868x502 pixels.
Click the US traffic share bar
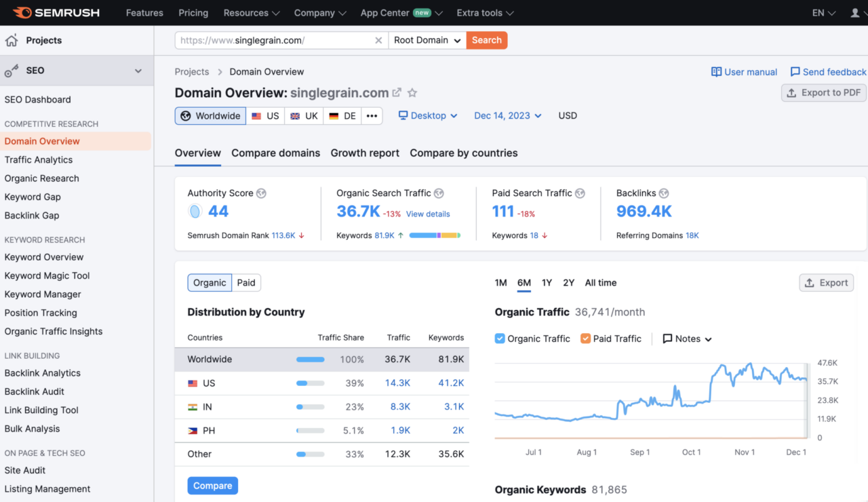click(311, 383)
